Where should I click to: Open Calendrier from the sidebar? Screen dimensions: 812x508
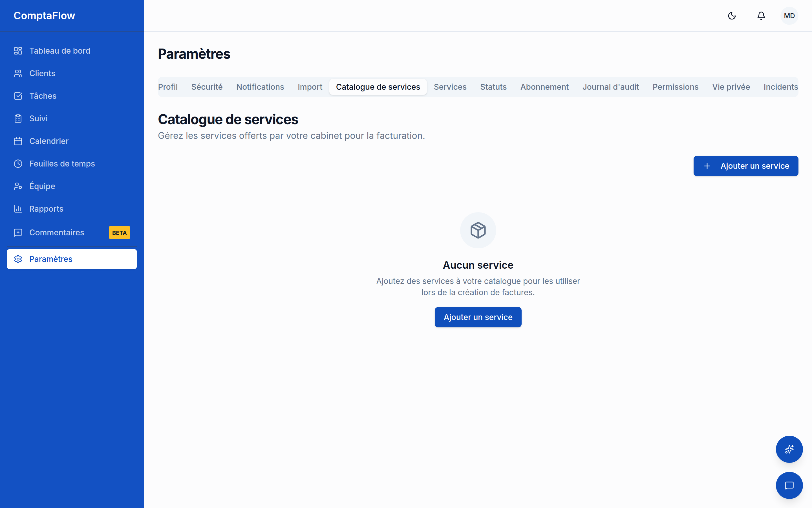point(72,141)
